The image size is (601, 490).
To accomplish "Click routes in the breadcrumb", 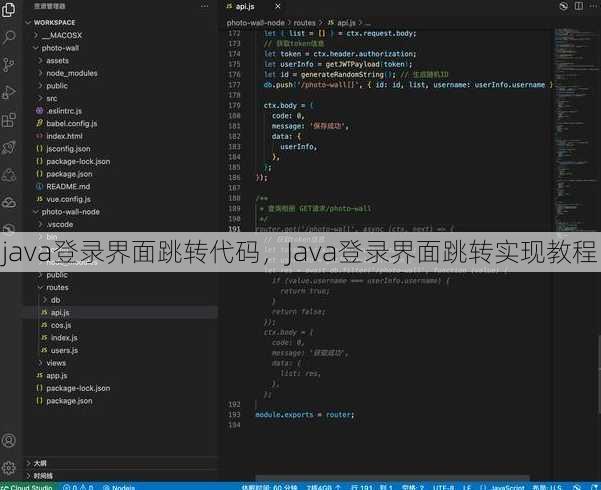I will (x=304, y=23).
